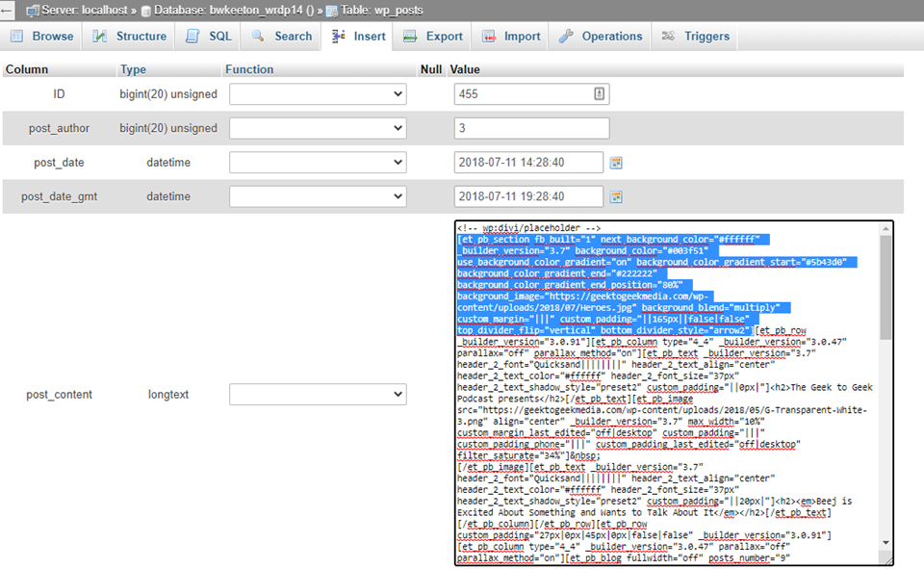Open the Function dropdown for post_content
Screen dimensions: 924x569
point(317,393)
